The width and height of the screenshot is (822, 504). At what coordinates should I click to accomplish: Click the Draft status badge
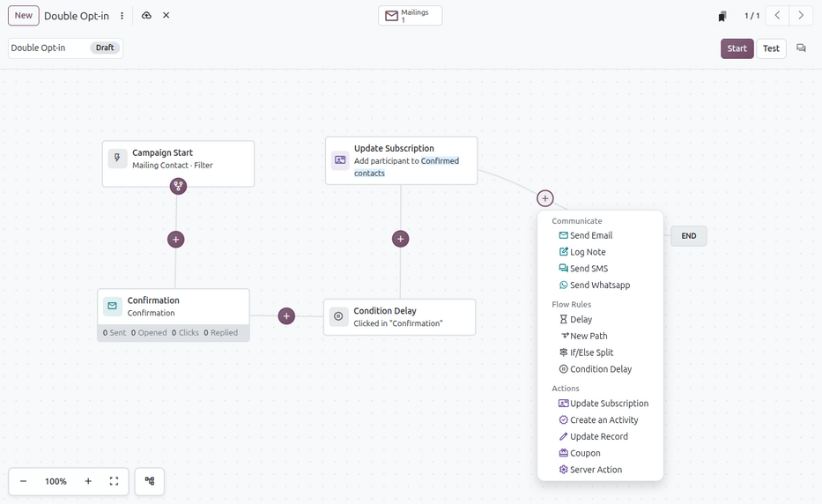105,48
